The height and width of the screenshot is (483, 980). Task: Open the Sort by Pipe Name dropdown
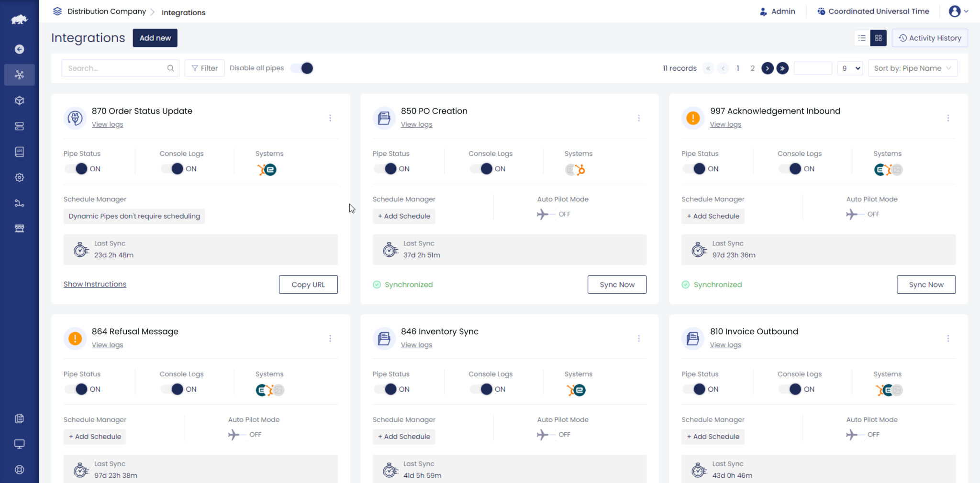[x=913, y=68]
